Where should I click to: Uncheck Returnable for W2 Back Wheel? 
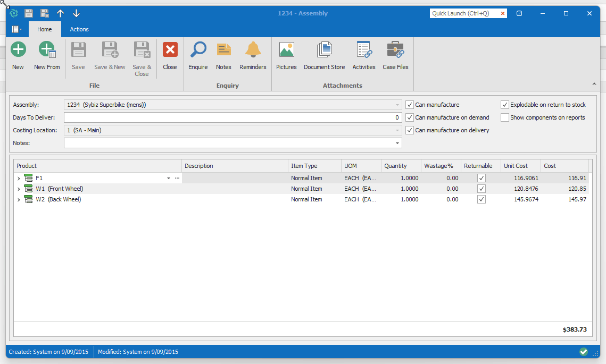[482, 199]
